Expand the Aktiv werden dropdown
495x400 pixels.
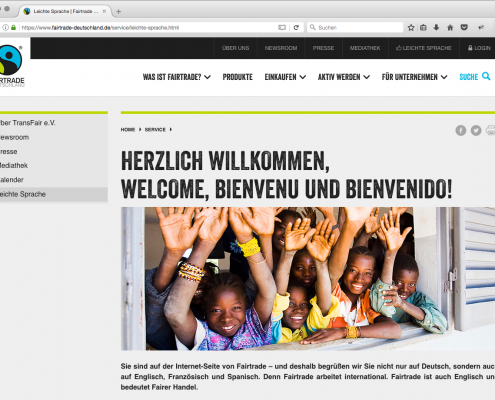344,77
